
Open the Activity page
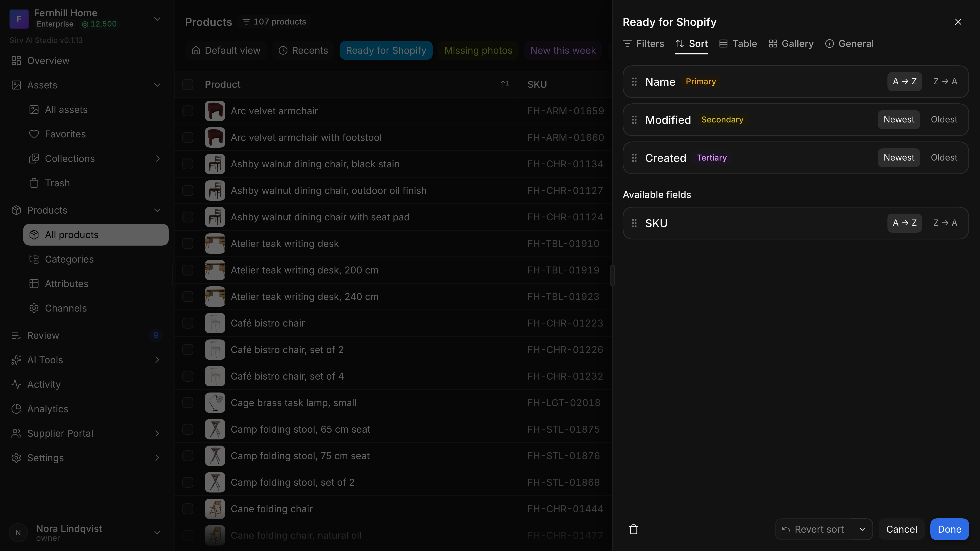87,384
